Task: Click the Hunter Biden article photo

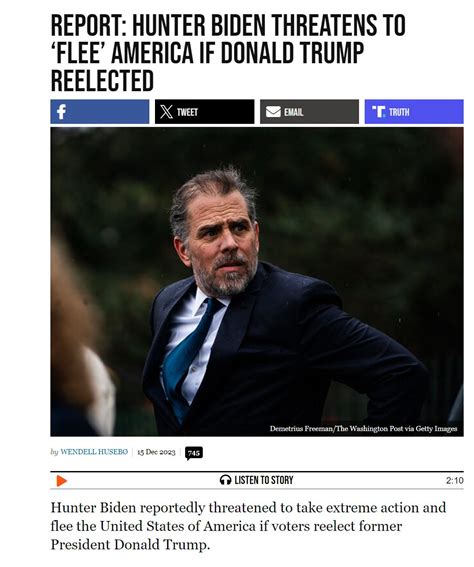Action: 257,282
